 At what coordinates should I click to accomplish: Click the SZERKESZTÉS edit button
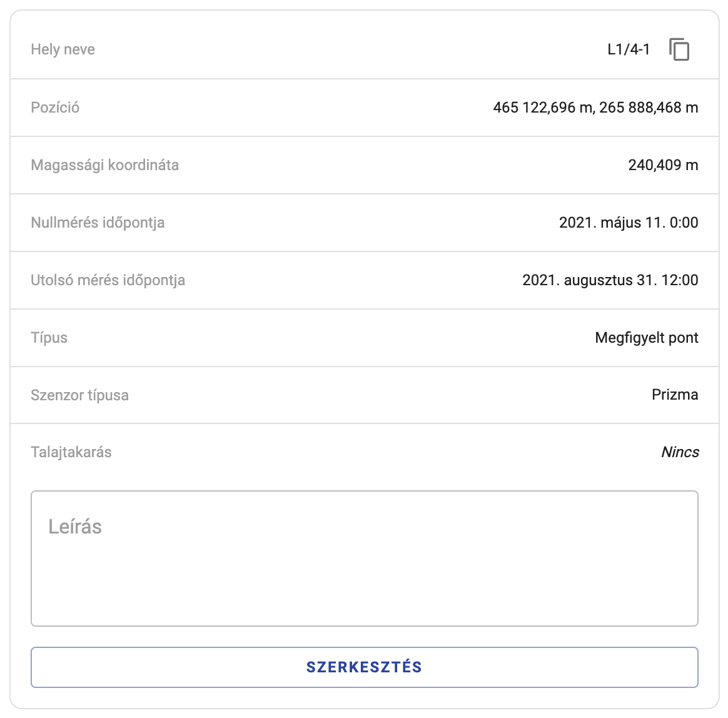pos(364,667)
